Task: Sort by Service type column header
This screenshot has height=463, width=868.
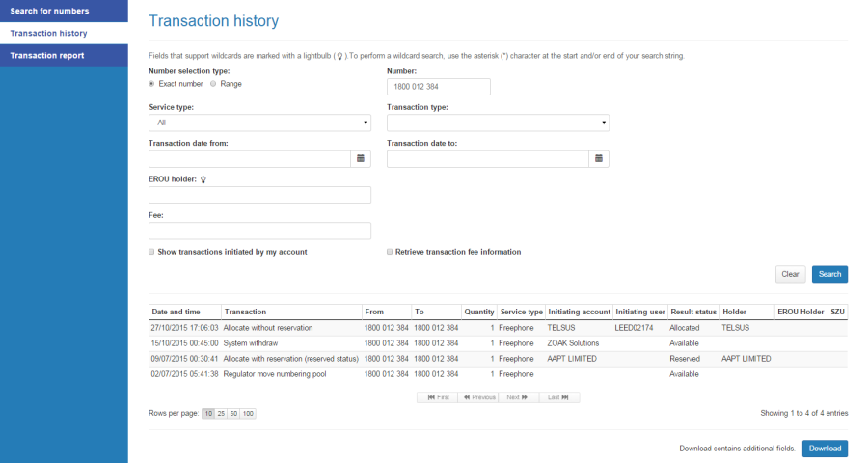Action: (x=521, y=312)
